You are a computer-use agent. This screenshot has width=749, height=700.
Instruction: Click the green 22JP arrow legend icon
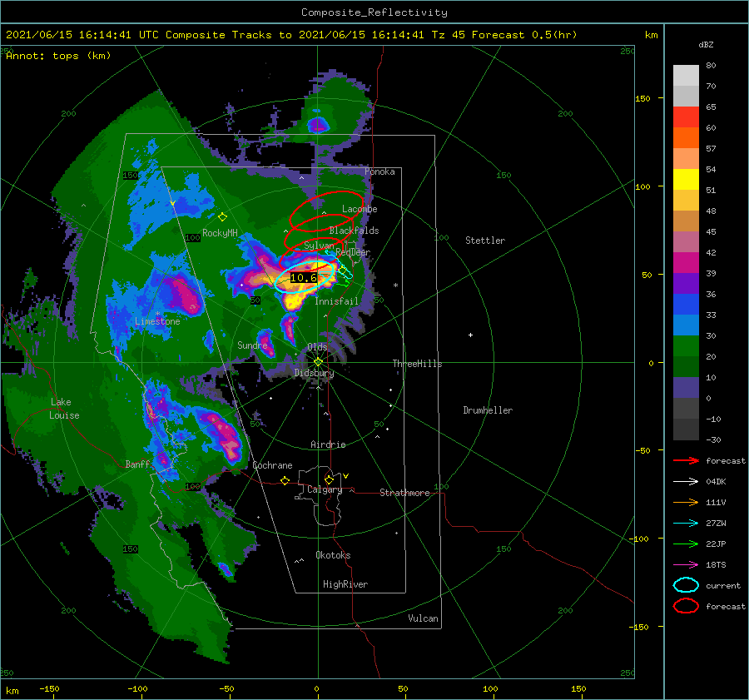pyautogui.click(x=686, y=544)
